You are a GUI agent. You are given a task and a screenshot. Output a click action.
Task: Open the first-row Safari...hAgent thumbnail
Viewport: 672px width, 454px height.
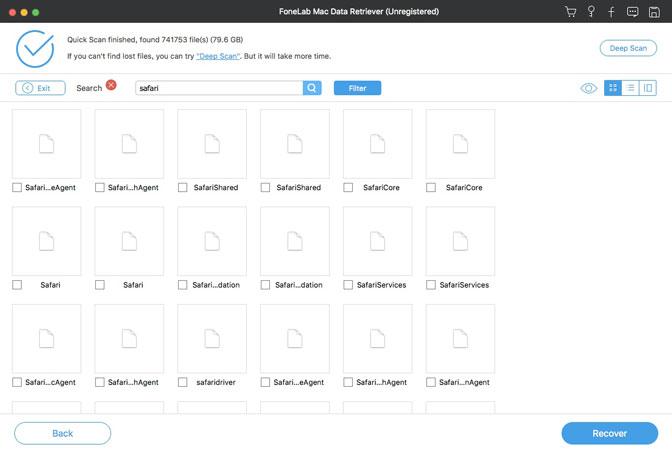point(129,144)
